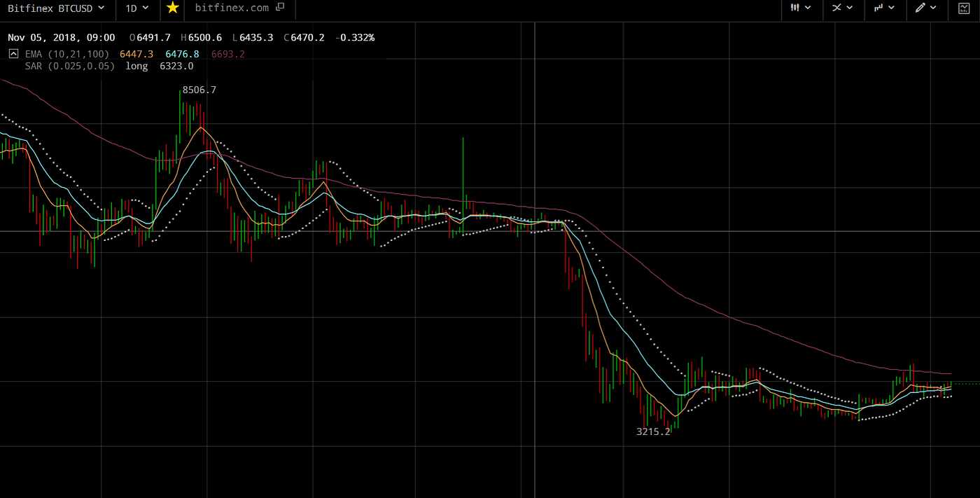
Task: Open the chevron beside the step-line icon
Action: coord(892,8)
